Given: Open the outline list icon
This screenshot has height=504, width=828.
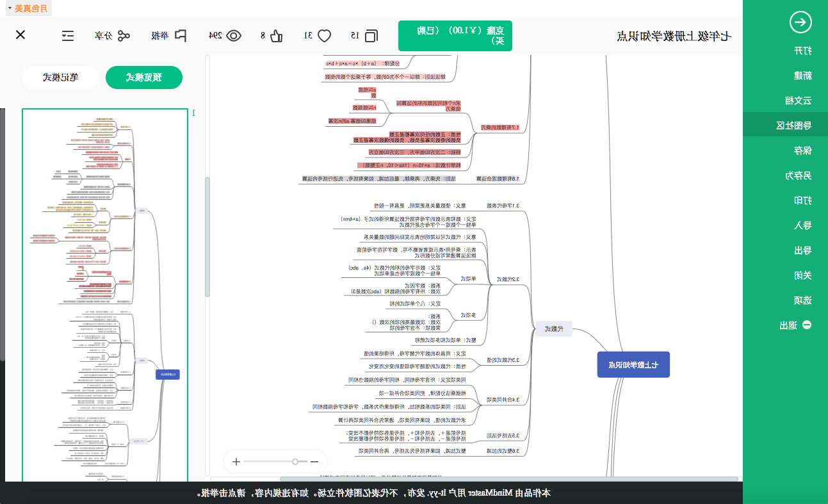Looking at the screenshot, I should click(68, 35).
